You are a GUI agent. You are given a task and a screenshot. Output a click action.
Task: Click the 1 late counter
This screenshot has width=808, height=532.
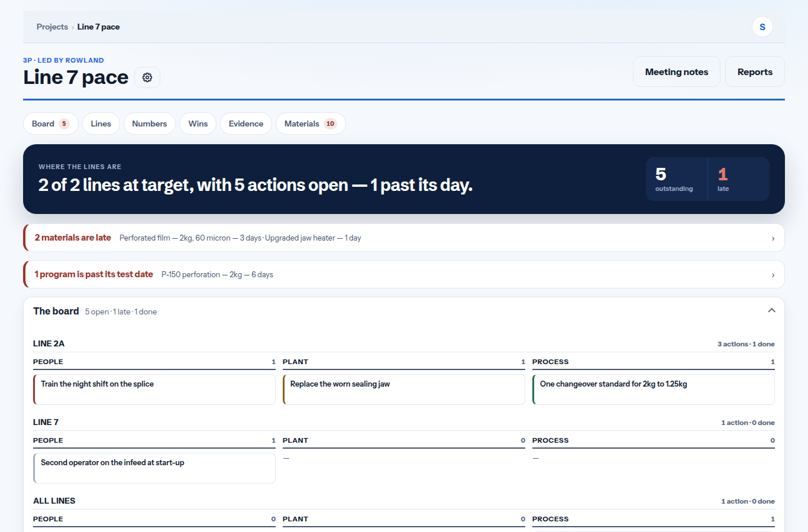738,179
